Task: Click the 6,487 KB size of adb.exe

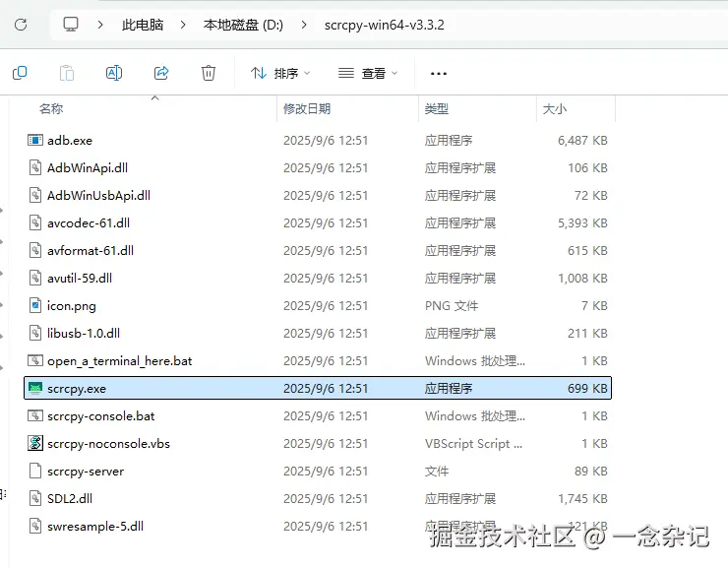Action: tap(582, 140)
